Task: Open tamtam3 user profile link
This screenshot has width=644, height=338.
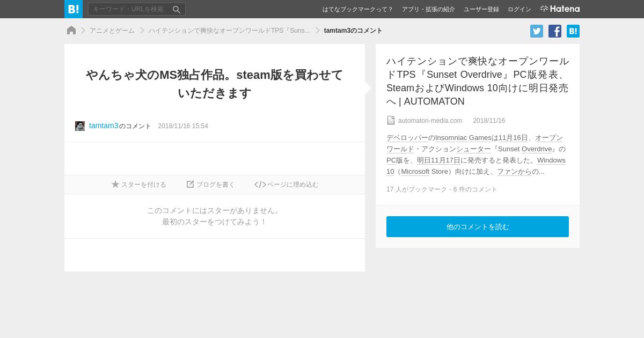Action: tap(104, 126)
